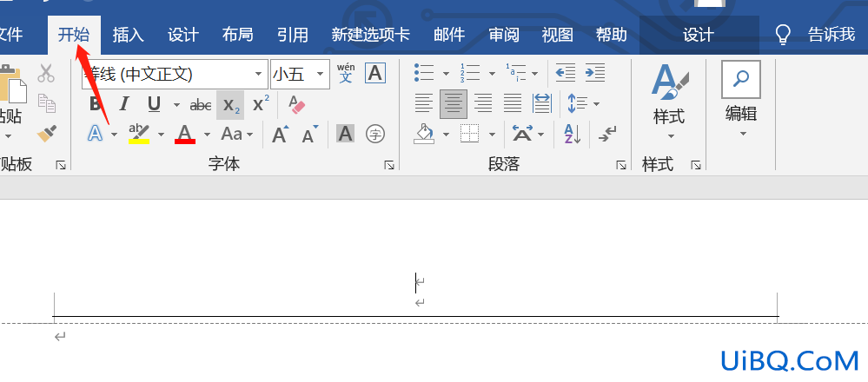Open 新建选项卡 tab
The height and width of the screenshot is (382, 868).
click(370, 35)
